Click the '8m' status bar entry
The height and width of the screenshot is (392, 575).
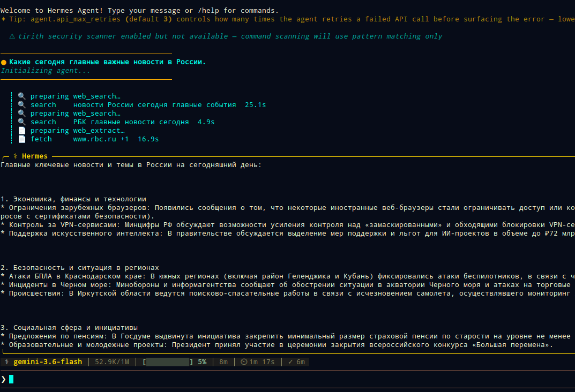pyautogui.click(x=223, y=362)
